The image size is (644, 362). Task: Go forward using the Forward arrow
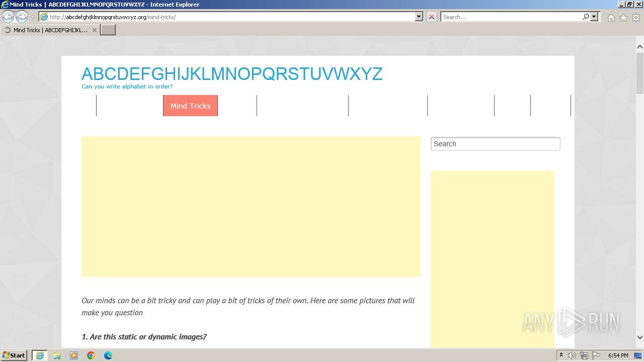coord(22,17)
